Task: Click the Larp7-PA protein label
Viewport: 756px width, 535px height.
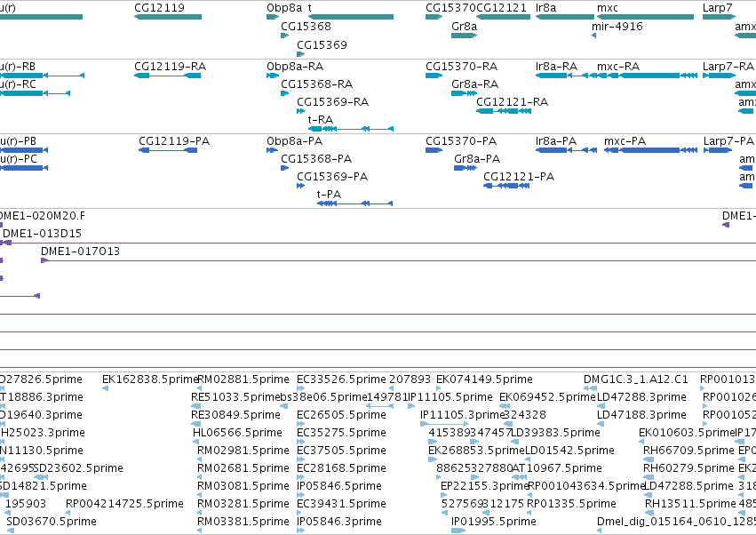Action: [x=728, y=141]
